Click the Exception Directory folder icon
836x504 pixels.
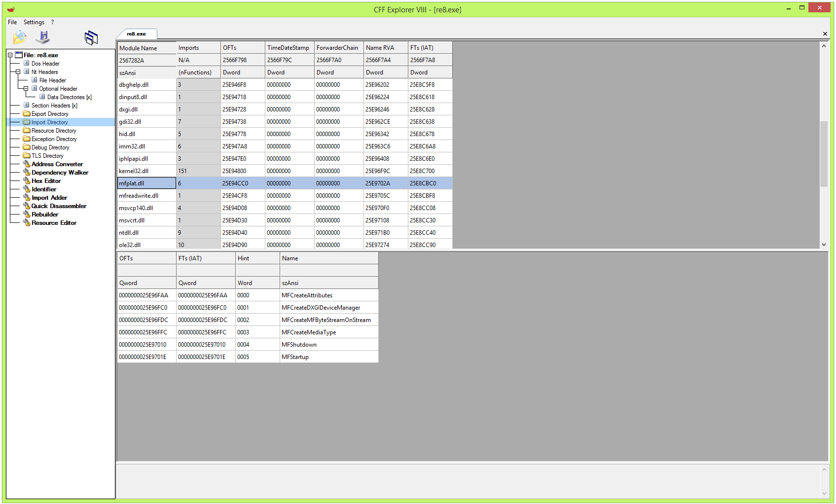point(27,139)
